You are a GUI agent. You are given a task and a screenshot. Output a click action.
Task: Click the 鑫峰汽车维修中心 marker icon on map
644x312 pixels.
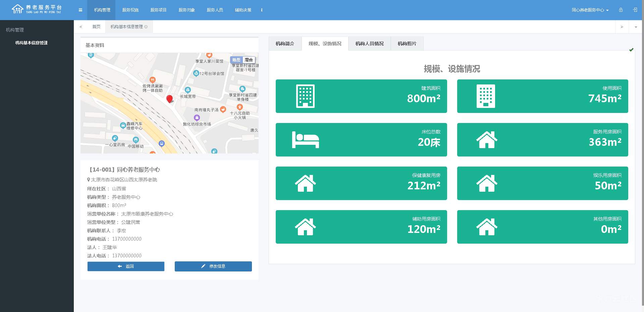(x=123, y=126)
